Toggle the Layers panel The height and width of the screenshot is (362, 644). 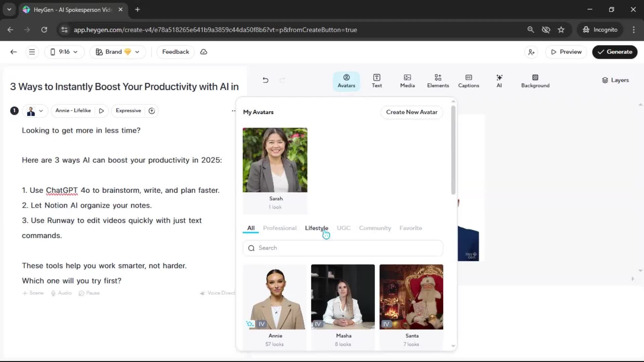(x=615, y=80)
